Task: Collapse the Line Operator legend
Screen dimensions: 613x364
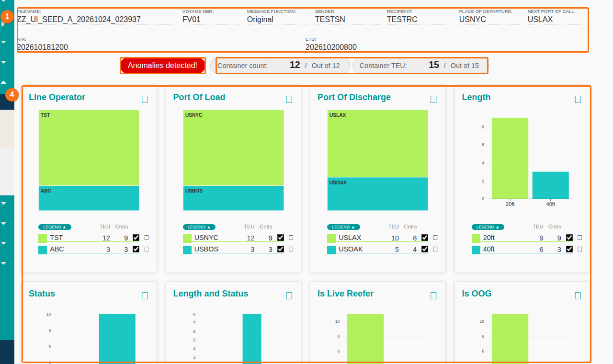Action: pyautogui.click(x=55, y=227)
